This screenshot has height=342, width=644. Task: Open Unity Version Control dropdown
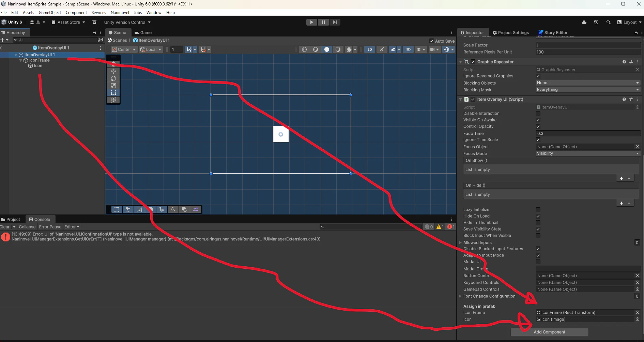(127, 23)
